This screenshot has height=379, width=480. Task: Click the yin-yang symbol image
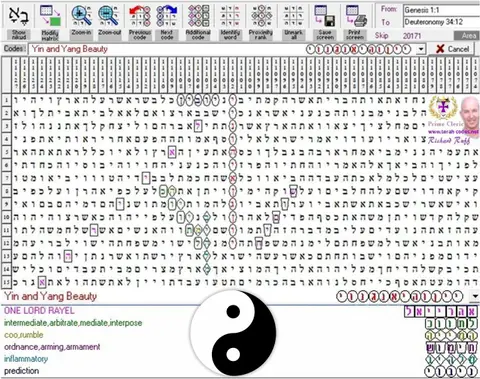click(234, 333)
